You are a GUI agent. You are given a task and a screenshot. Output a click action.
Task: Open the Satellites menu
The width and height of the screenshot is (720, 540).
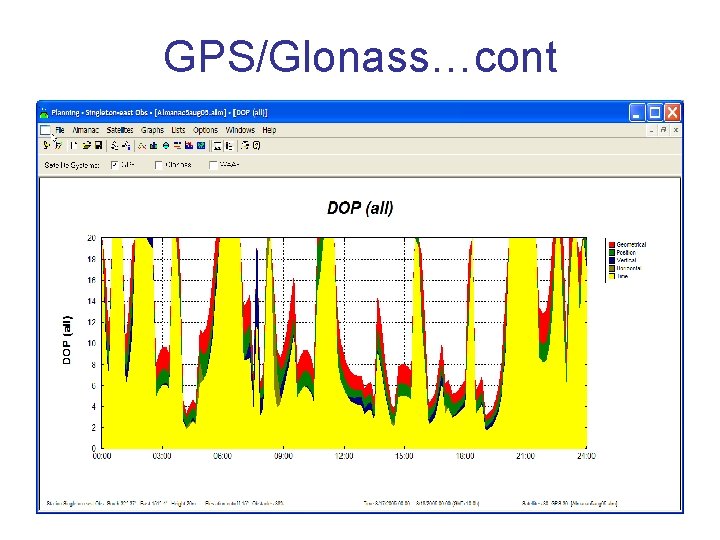pyautogui.click(x=120, y=130)
